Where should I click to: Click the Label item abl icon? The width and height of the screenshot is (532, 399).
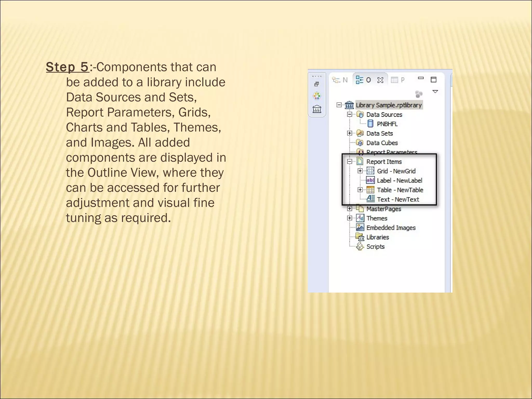370,180
